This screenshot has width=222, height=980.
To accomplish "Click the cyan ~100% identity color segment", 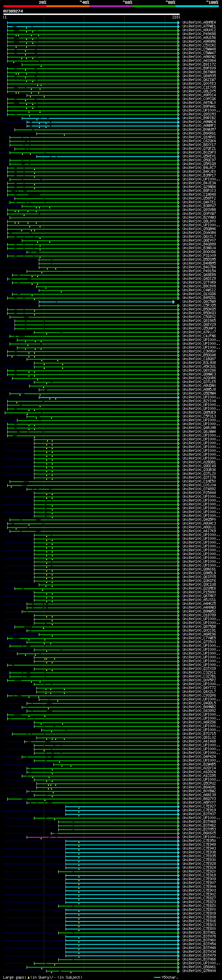I will pos(197,6).
